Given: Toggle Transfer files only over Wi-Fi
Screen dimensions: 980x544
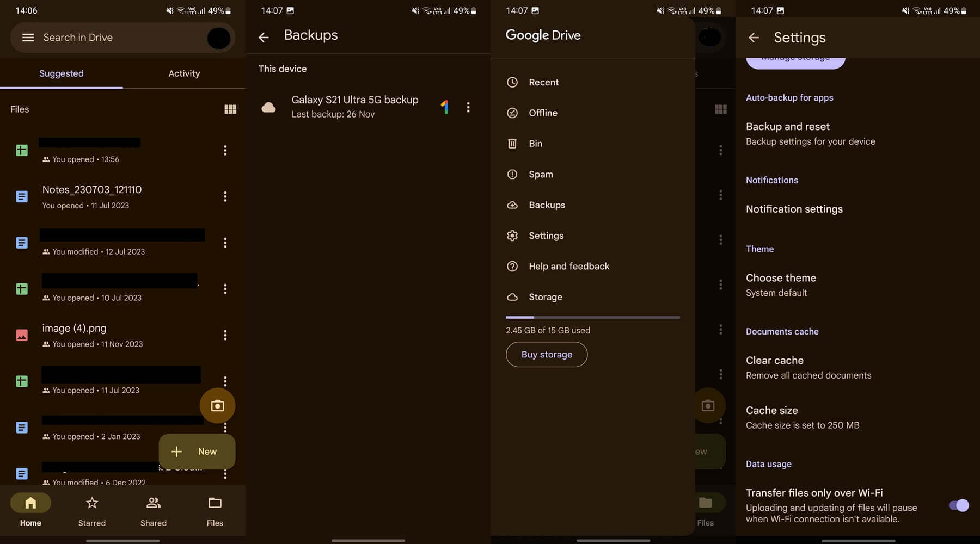Looking at the screenshot, I should pyautogui.click(x=958, y=505).
